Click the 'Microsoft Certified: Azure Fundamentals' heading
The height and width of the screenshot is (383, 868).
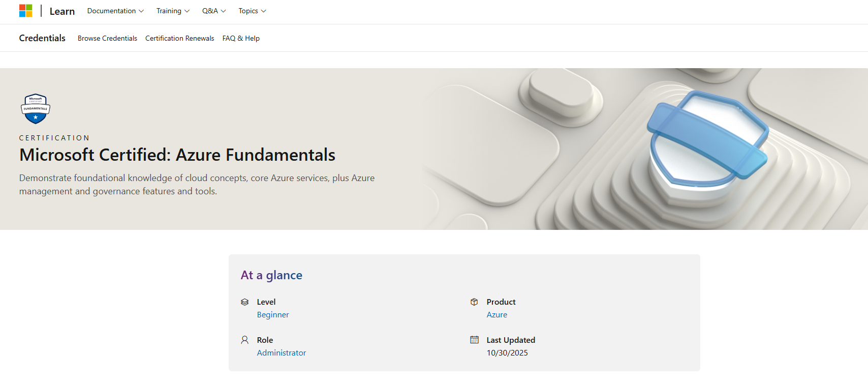[177, 155]
